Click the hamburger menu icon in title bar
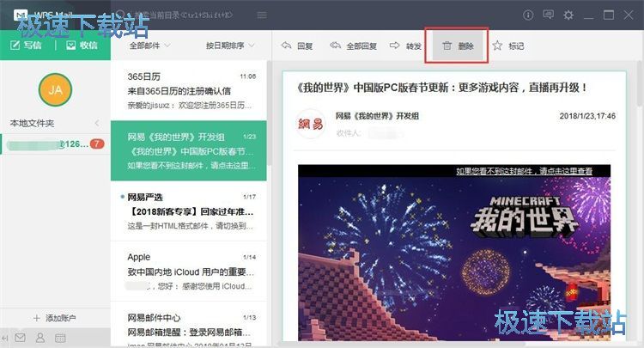This screenshot has height=348, width=644. [262, 15]
